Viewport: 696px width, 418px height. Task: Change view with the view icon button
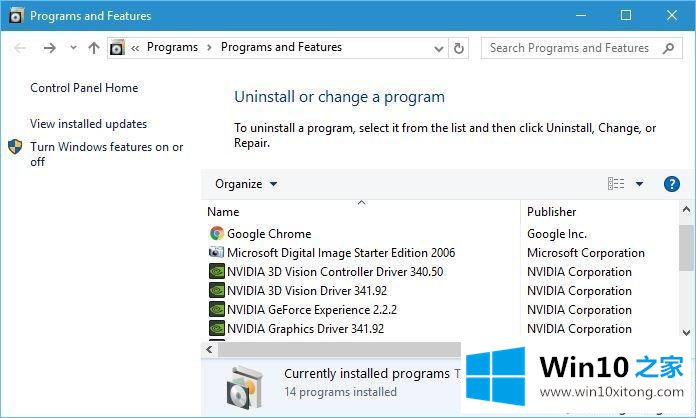[x=616, y=184]
